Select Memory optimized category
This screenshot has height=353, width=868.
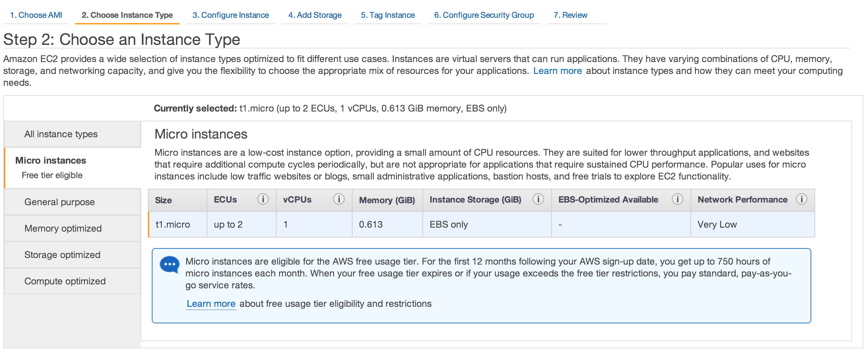point(73,228)
